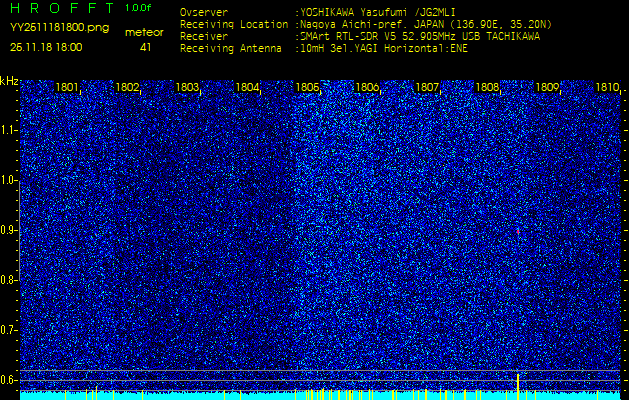Click the 0.6 frequency axis label
Screen dimensions: 629x400
coord(9,380)
